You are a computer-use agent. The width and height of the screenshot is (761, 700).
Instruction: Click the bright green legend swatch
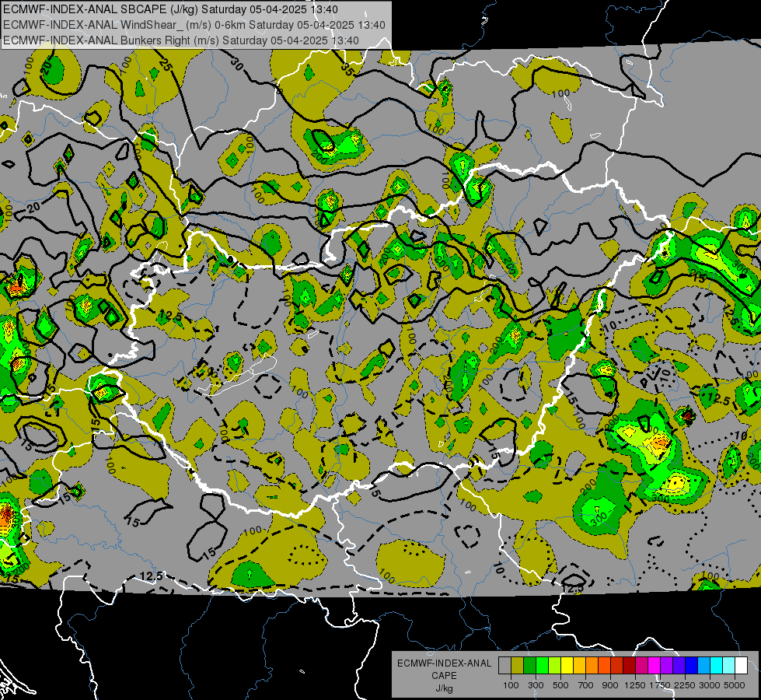pyautogui.click(x=542, y=665)
